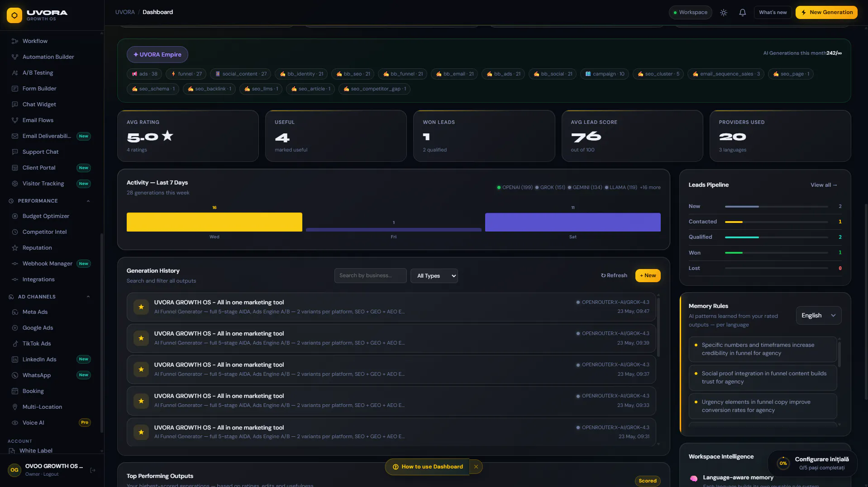The image size is (868, 487).
Task: Click the Scored badge in Top Performing Outputs
Action: tap(648, 481)
